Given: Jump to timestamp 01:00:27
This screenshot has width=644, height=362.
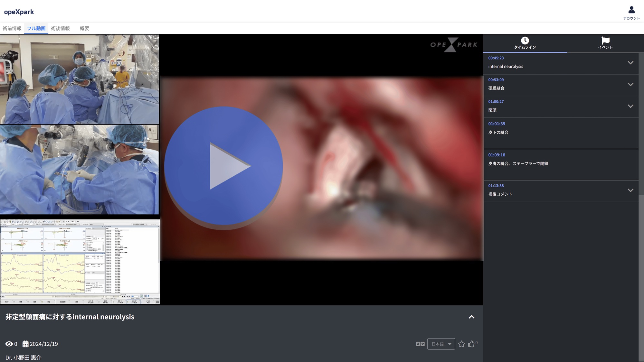Looking at the screenshot, I should pyautogui.click(x=496, y=102).
